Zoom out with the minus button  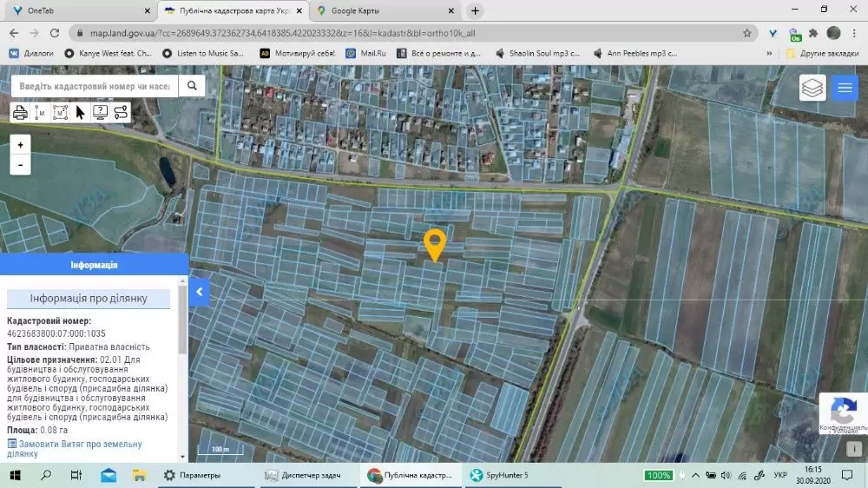(x=21, y=165)
